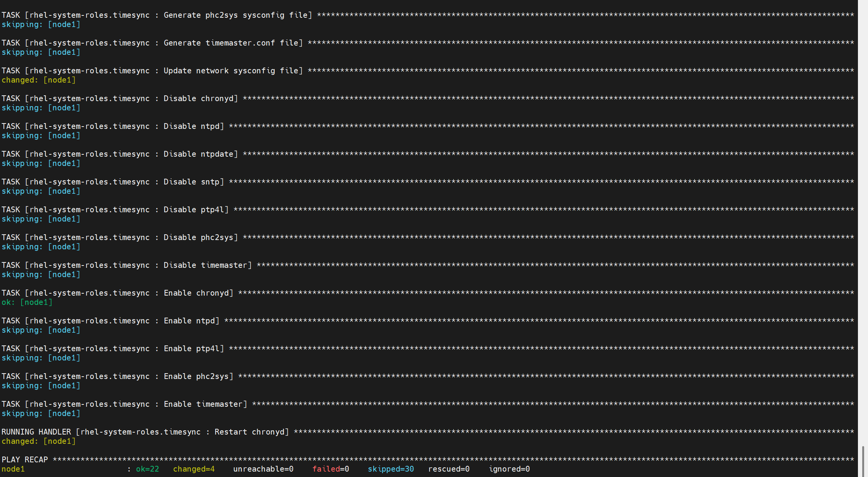Click 'skipping: [node1]' under Generate timemaster.conf
The width and height of the screenshot is (868, 477).
[41, 52]
